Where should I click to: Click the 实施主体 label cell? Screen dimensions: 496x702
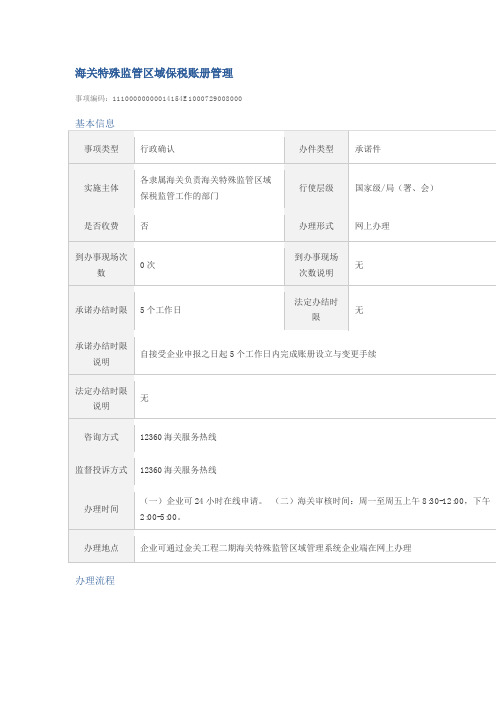click(x=101, y=188)
